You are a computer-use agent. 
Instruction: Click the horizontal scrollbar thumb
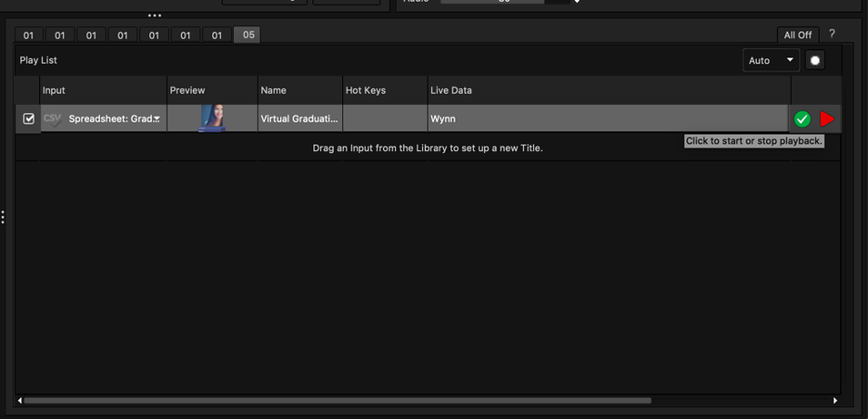[338, 400]
